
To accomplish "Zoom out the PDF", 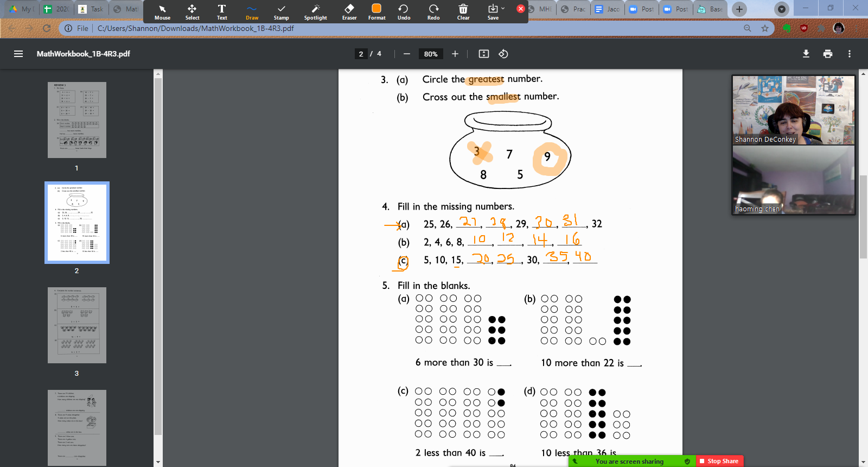I will [x=407, y=54].
